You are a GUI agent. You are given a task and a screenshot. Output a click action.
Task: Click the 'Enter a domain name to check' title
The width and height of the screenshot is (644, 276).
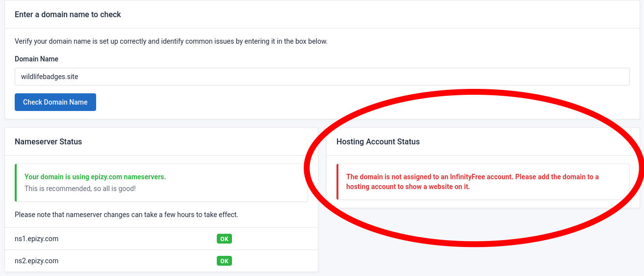point(68,14)
